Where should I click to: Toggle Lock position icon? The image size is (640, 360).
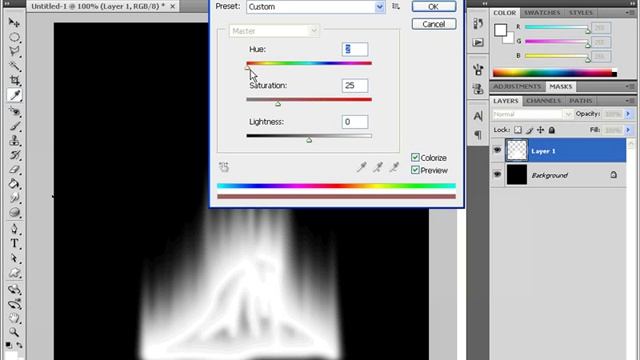pos(540,130)
